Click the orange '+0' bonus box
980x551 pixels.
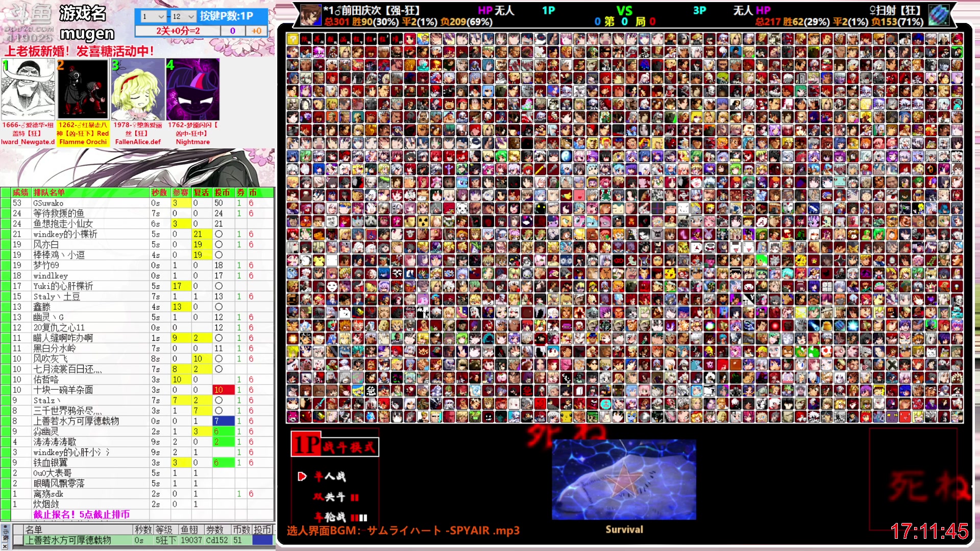tap(256, 31)
